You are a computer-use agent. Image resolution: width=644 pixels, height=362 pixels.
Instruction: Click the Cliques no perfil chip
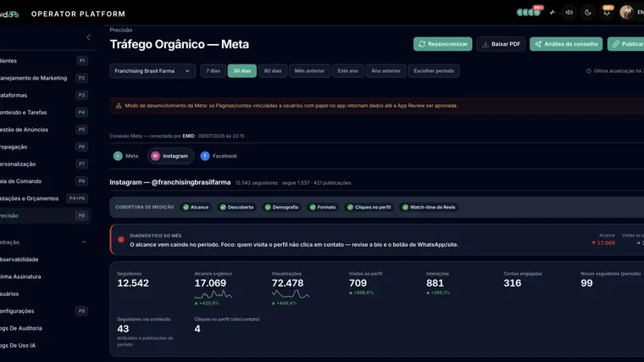pyautogui.click(x=369, y=207)
